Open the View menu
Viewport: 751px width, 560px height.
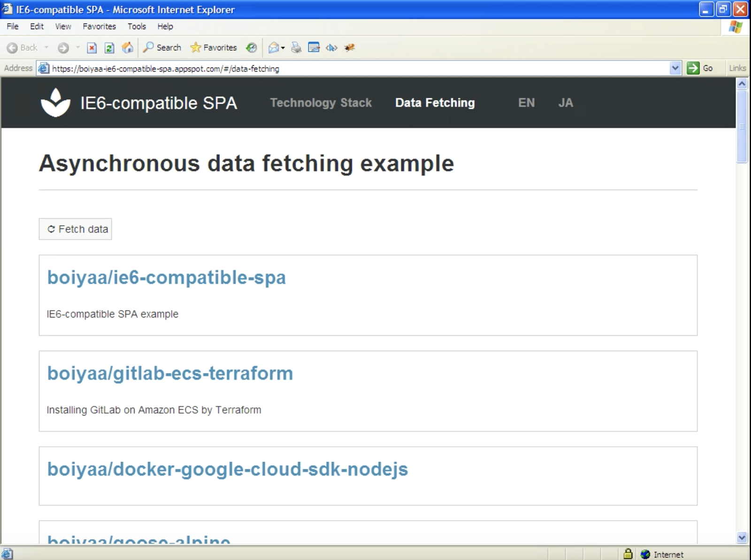[x=63, y=26]
